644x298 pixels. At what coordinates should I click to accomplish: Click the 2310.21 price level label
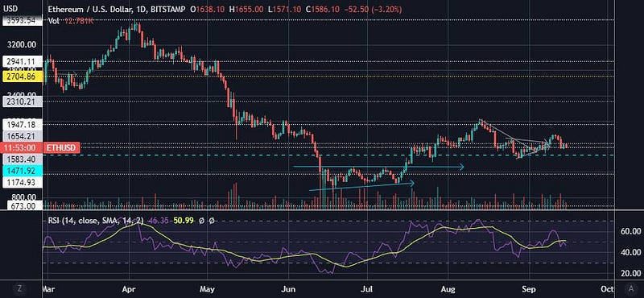pos(23,101)
